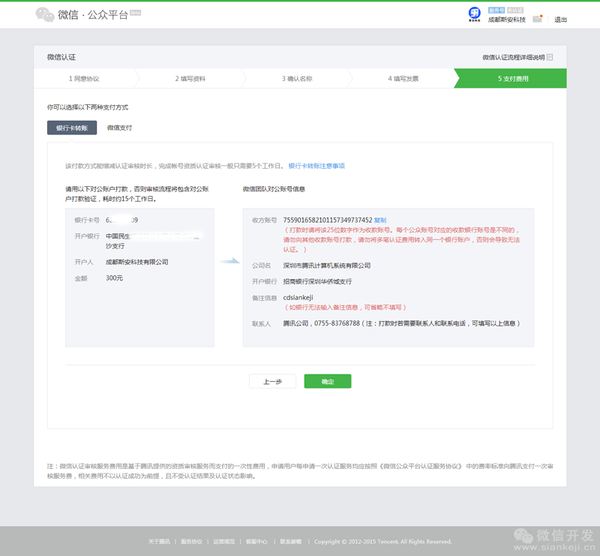Image resolution: width=600 pixels, height=556 pixels.
Task: Click the 微信认证 page heading
Action: 61,57
